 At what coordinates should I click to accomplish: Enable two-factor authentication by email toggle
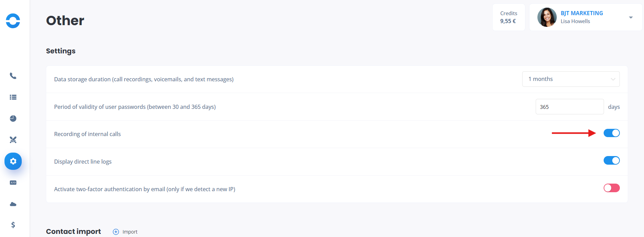[x=612, y=188]
